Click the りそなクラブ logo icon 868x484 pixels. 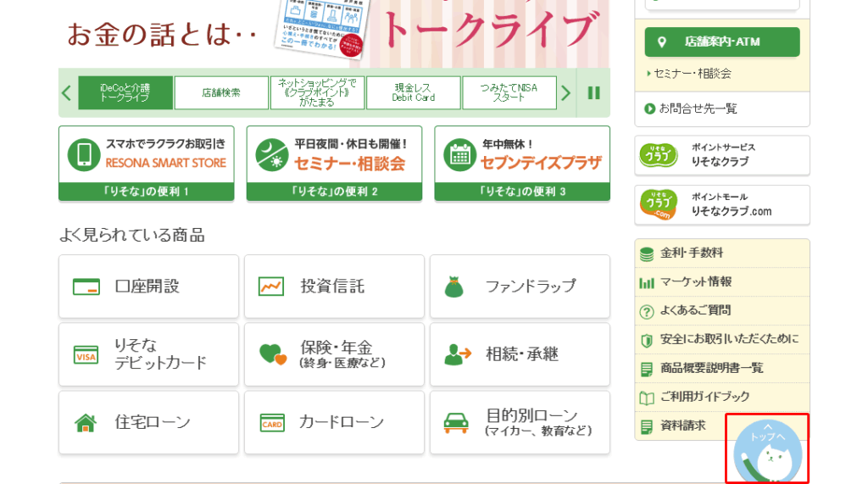(658, 155)
